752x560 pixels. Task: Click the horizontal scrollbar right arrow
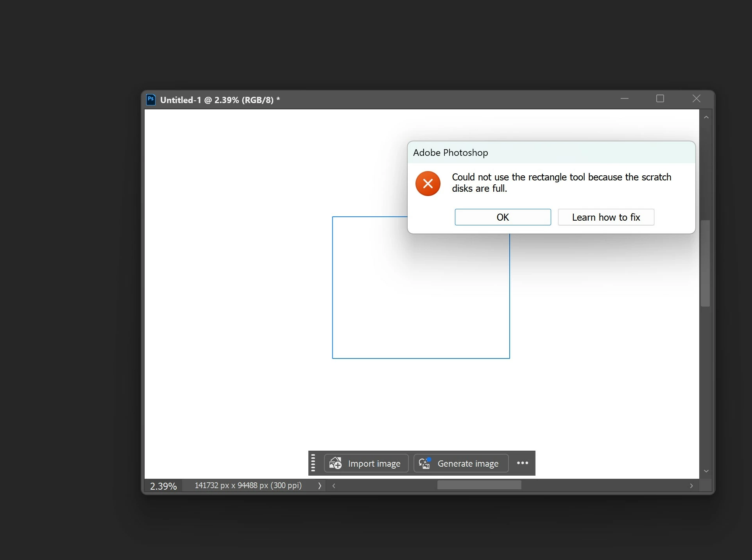click(x=691, y=485)
